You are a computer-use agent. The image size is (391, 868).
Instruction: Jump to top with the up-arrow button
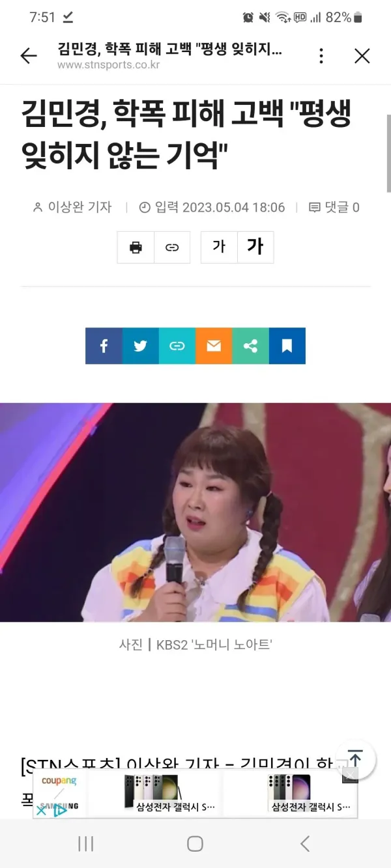355,760
